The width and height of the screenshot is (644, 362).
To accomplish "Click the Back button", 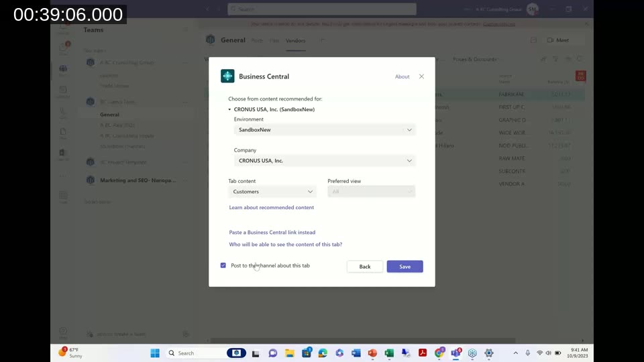I will point(365,266).
